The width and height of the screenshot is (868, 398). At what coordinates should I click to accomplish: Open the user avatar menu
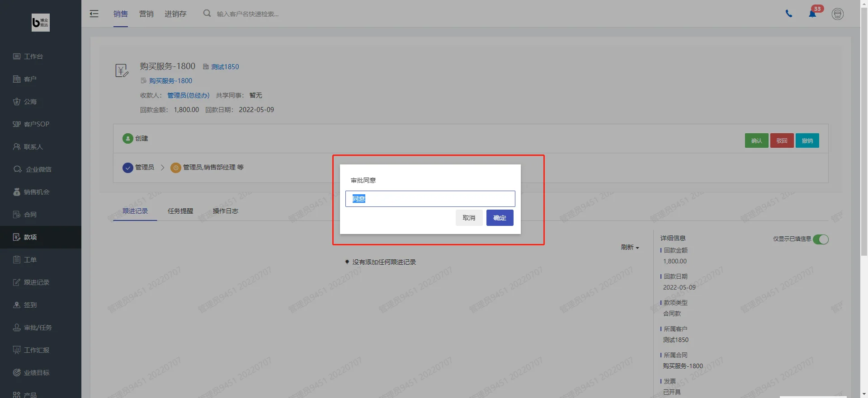tap(838, 14)
